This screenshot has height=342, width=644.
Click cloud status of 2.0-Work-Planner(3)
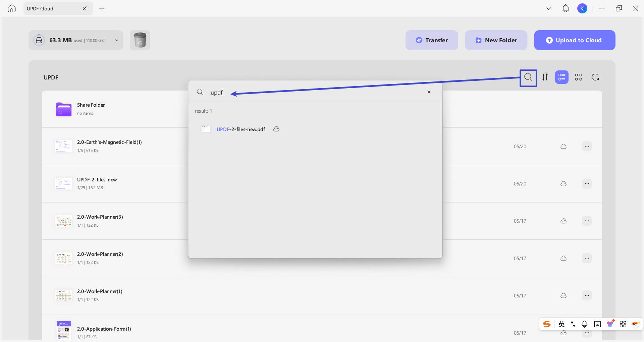[563, 221]
